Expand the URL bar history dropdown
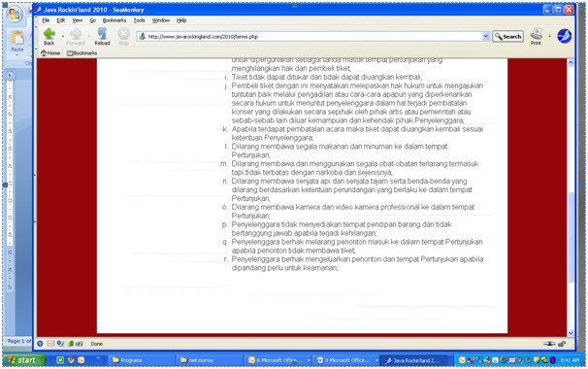The image size is (588, 369). click(x=485, y=36)
